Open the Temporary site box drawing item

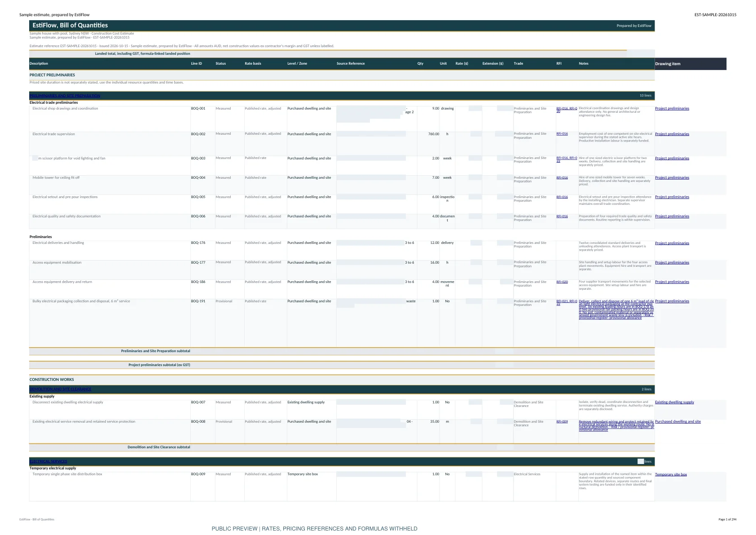pyautogui.click(x=671, y=474)
